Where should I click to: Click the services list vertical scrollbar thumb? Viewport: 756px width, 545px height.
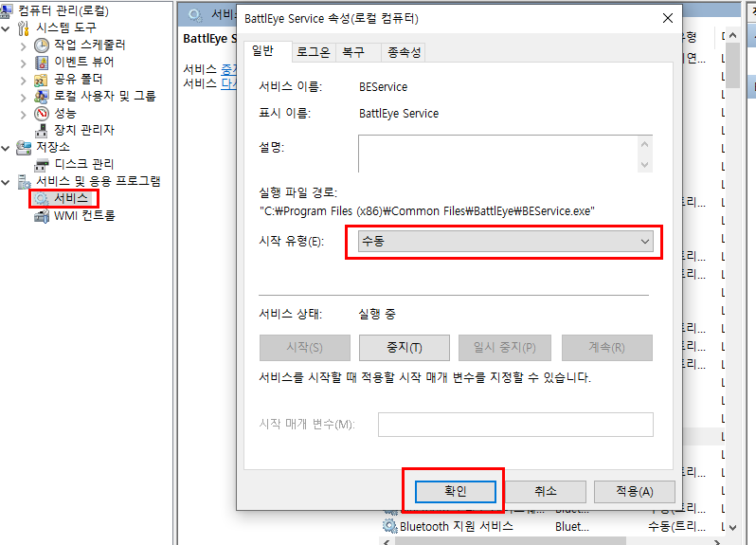(733, 65)
